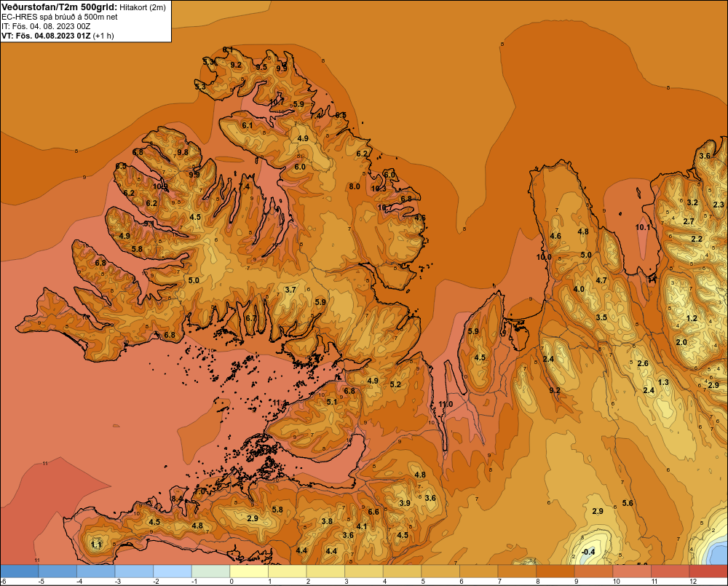Click the '4.0' temperature value on the map
Viewport: 728px width, 586px height.
(x=579, y=289)
